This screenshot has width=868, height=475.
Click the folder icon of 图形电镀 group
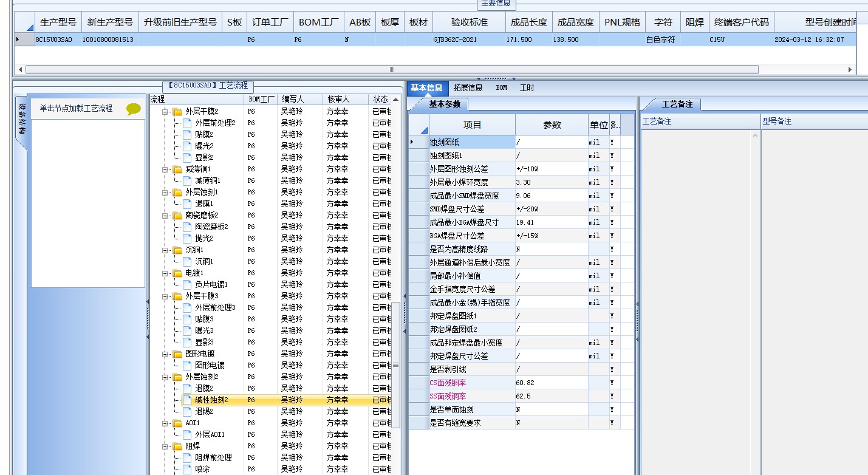click(x=177, y=354)
